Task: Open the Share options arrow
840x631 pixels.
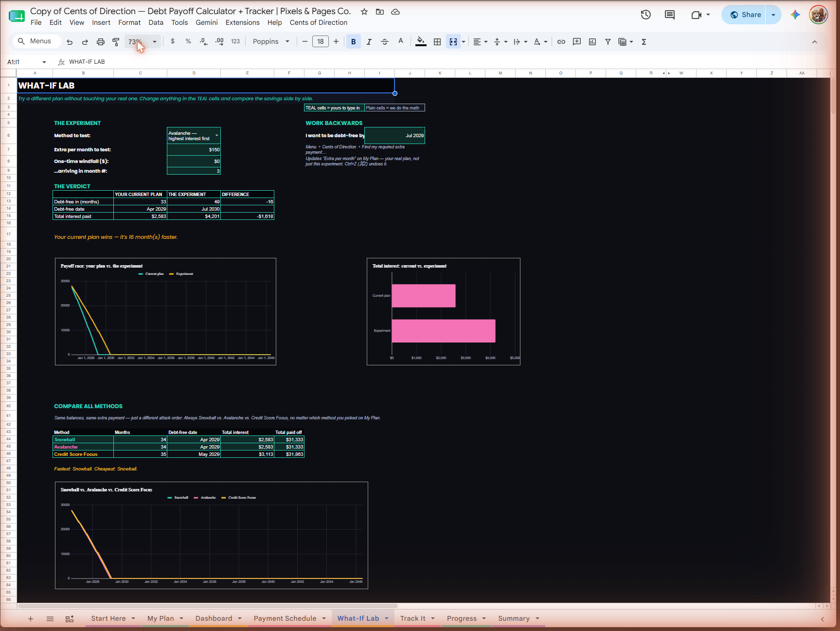Action: click(x=773, y=15)
